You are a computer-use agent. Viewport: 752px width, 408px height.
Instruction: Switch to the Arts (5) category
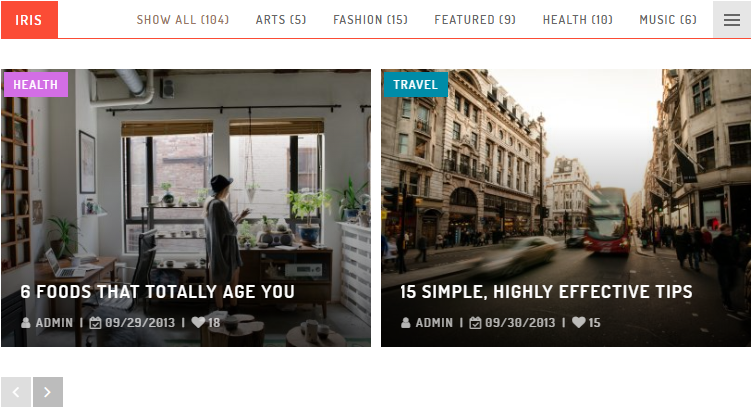(x=281, y=20)
